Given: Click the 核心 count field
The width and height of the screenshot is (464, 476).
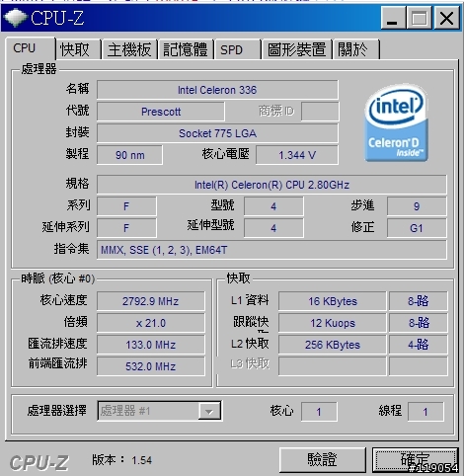Looking at the screenshot, I should [x=319, y=412].
